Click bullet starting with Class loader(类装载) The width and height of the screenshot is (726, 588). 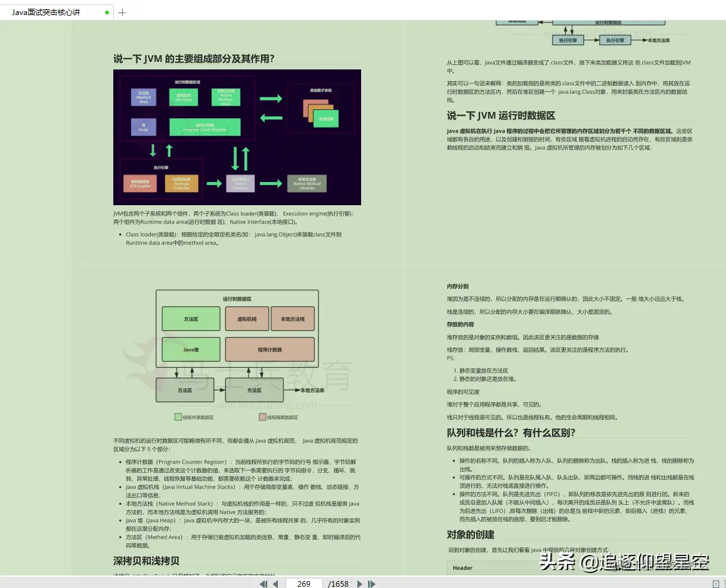(x=234, y=238)
